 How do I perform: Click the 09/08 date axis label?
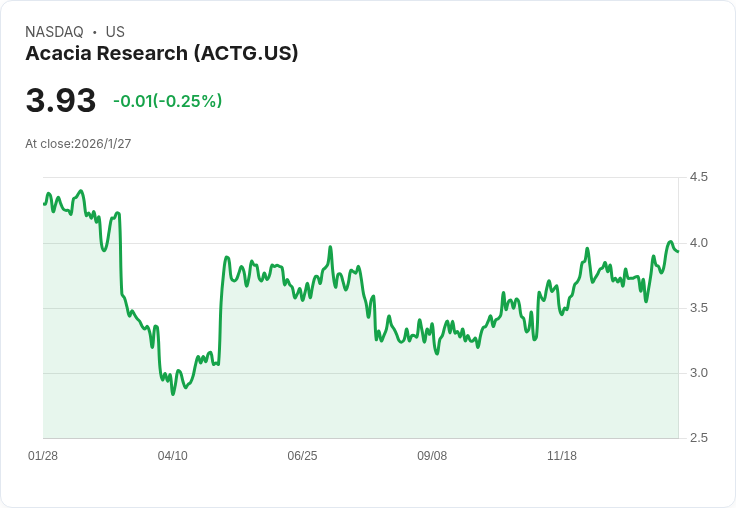[x=432, y=456]
